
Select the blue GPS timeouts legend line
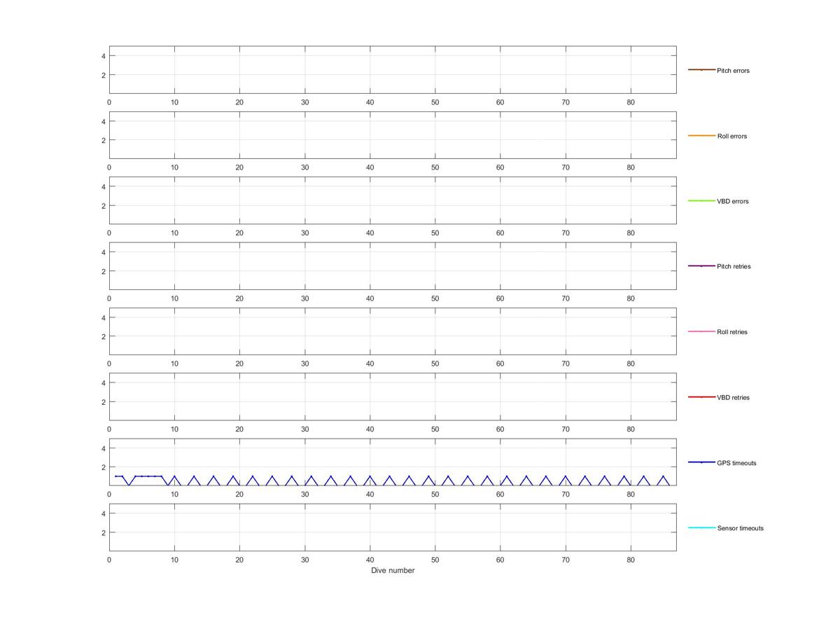click(x=701, y=462)
